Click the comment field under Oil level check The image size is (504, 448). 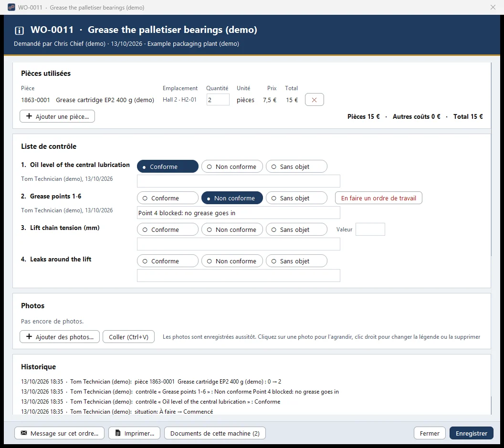click(239, 181)
